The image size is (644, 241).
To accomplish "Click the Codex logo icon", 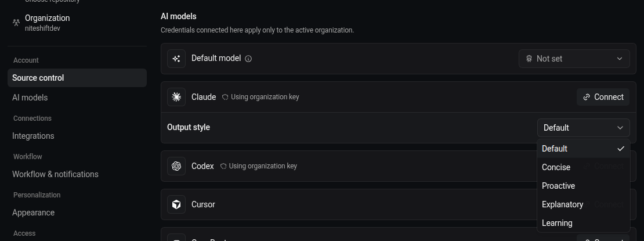I will point(176,166).
